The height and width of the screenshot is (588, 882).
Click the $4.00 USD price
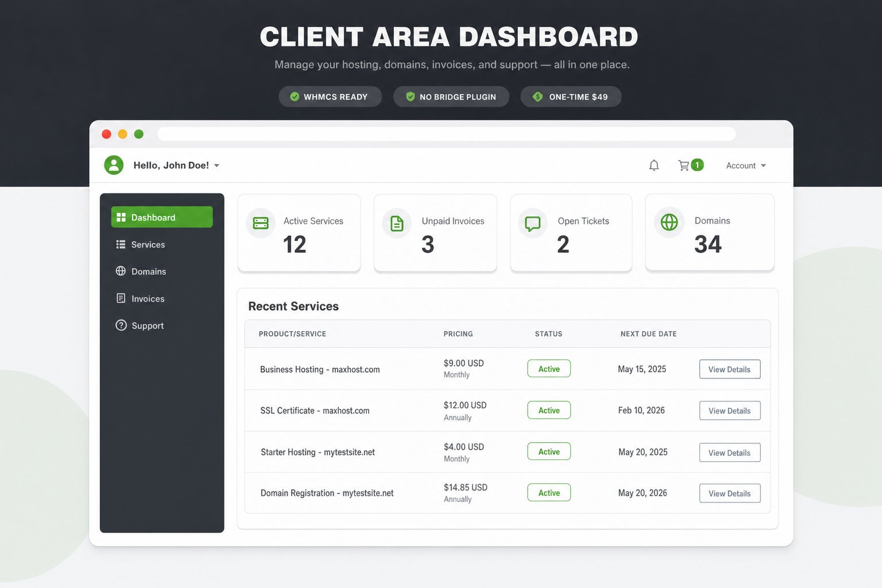point(463,447)
